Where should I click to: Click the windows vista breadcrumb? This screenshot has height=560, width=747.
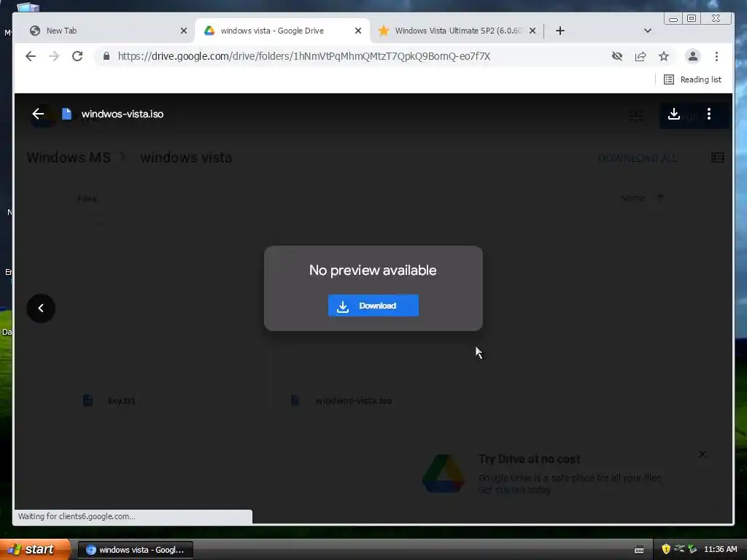[186, 157]
